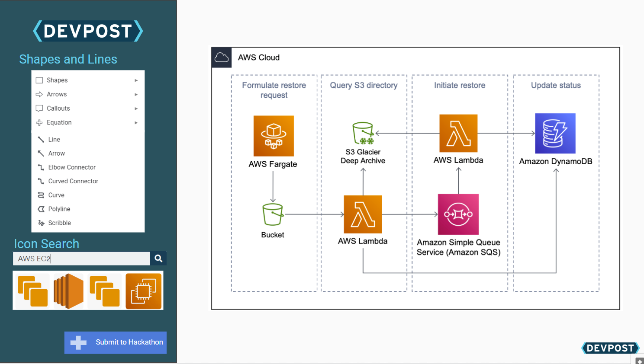Click the Polyline shape icon

point(41,209)
